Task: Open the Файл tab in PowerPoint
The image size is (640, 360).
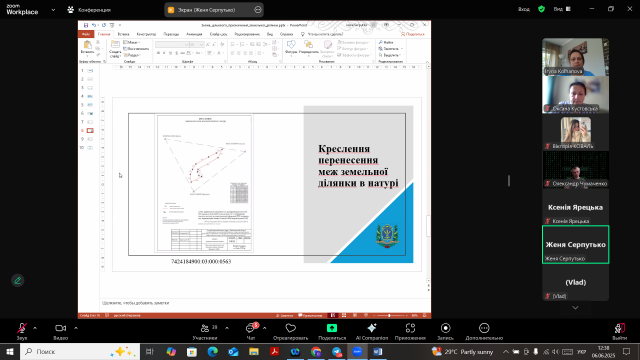Action: pyautogui.click(x=86, y=34)
